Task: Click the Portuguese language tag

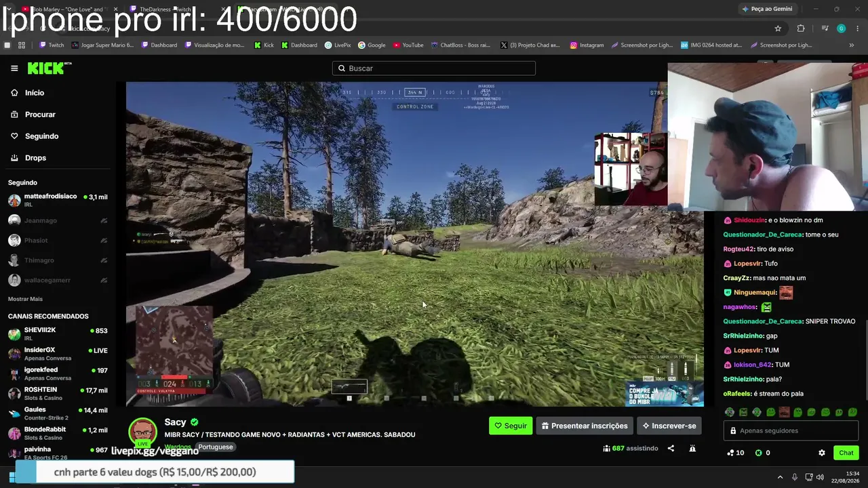Action: 215,447
